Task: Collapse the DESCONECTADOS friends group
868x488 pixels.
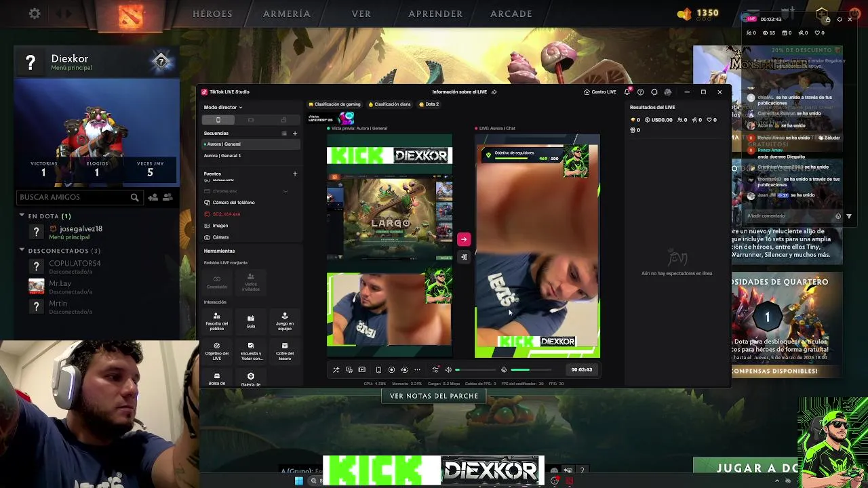Action: point(22,251)
